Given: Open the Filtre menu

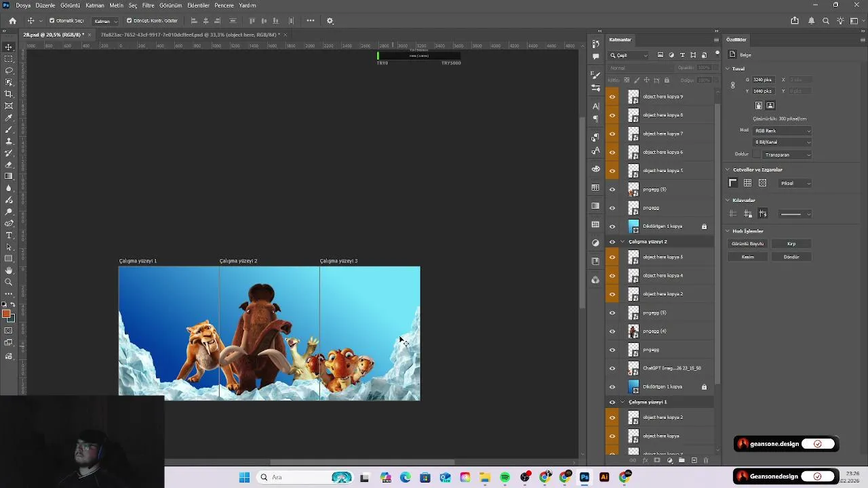Looking at the screenshot, I should [148, 5].
